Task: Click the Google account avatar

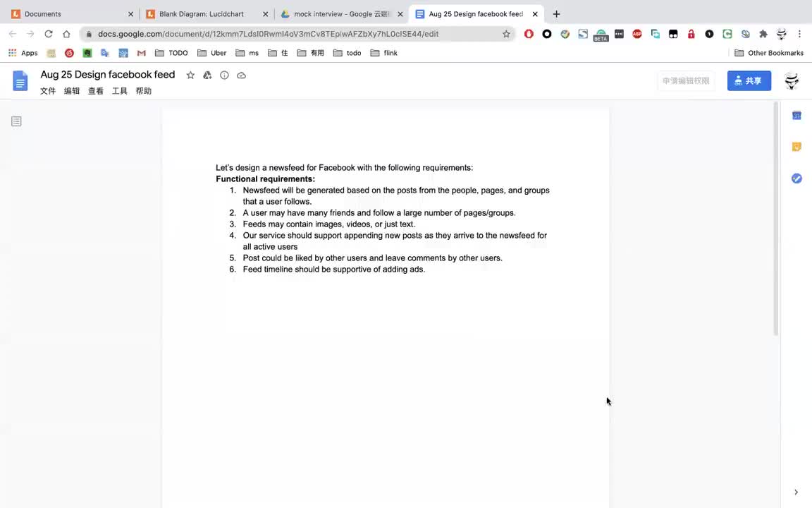Action: click(x=792, y=81)
